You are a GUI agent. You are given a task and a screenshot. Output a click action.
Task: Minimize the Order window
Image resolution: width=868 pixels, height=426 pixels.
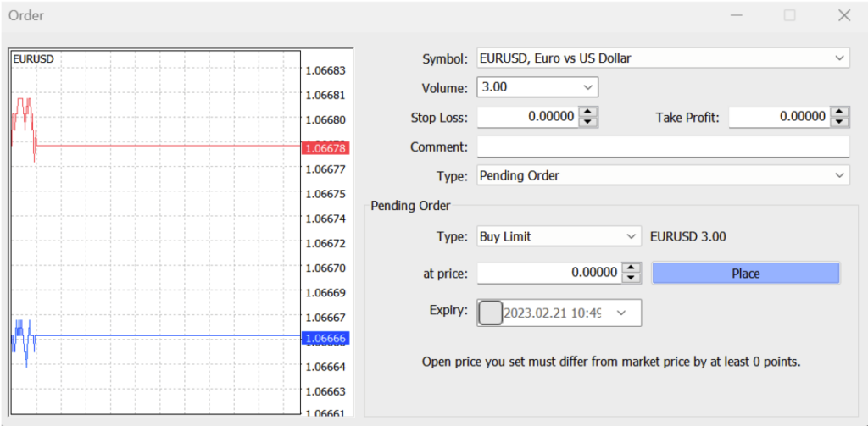coord(737,15)
